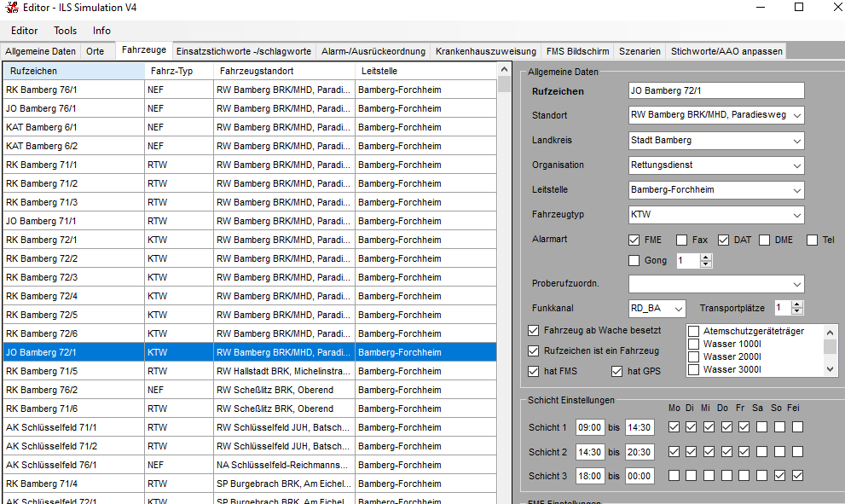Uncheck the 'hat GPS' checkbox
The height and width of the screenshot is (504, 845).
coord(617,372)
